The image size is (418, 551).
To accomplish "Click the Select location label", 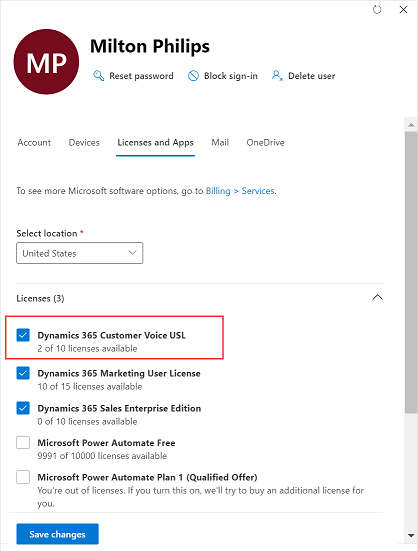I will tap(47, 233).
